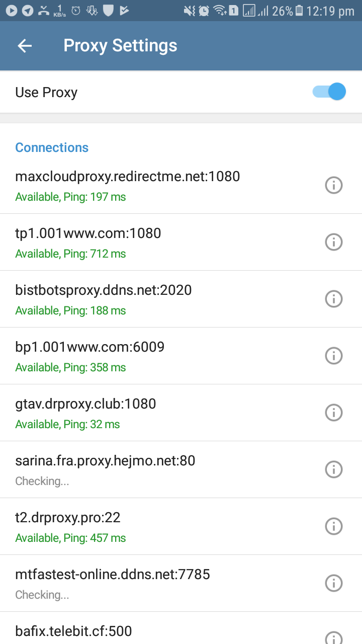Tap the battery icon in status bar
The image size is (362, 644).
(300, 11)
